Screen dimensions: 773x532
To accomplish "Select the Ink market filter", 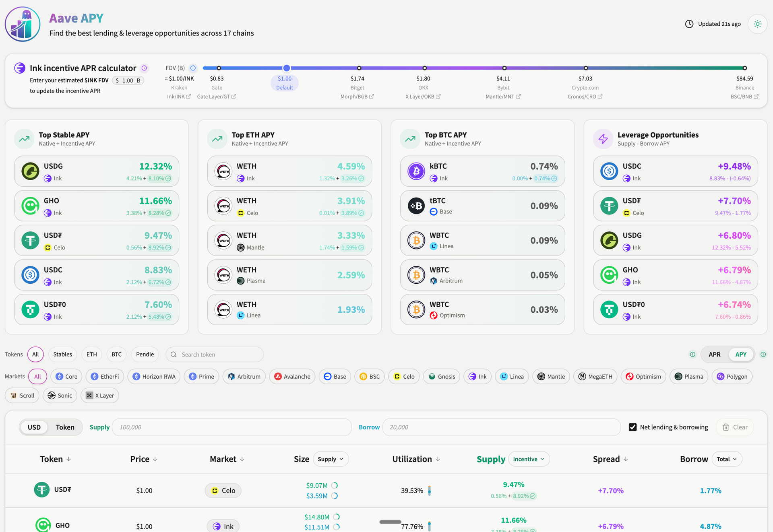I will click(477, 377).
